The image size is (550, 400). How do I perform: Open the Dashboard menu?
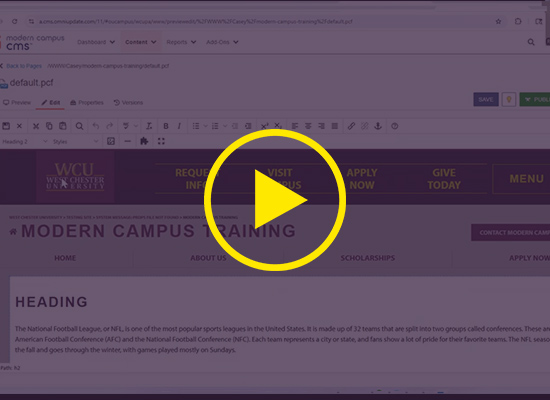[96, 42]
